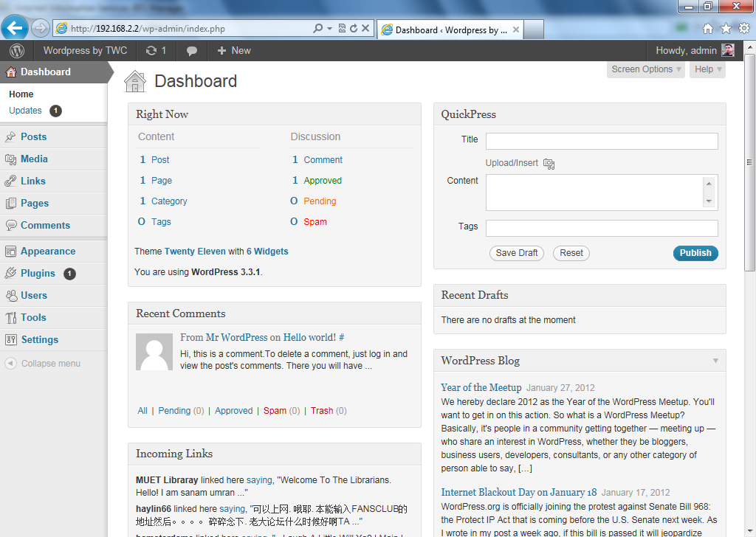Click the Tools icon in sidebar
756x537 pixels.
coord(10,317)
